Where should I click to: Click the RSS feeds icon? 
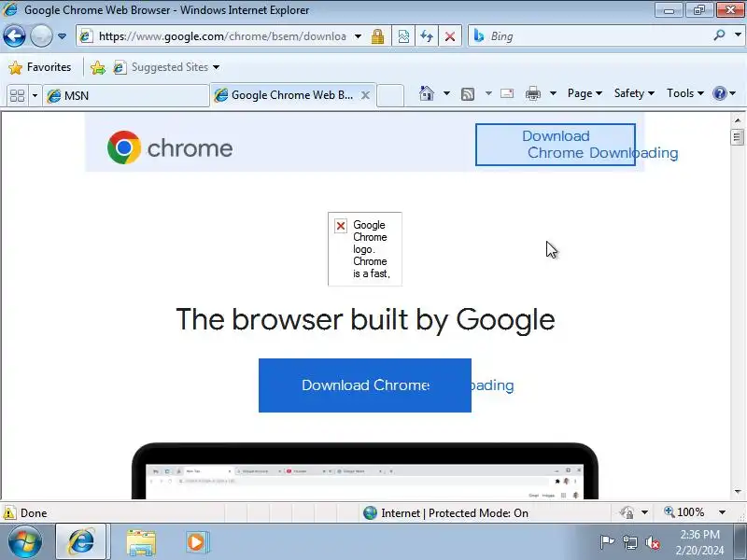[x=468, y=94]
